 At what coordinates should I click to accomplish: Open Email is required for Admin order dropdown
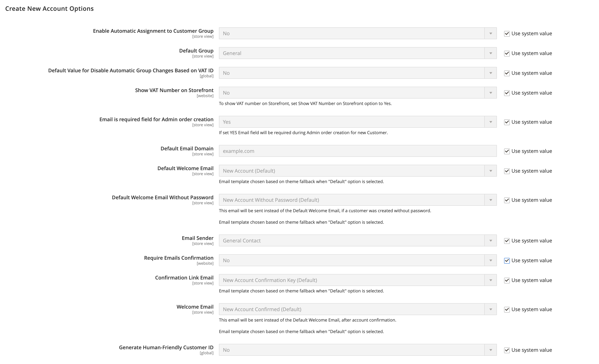[358, 122]
